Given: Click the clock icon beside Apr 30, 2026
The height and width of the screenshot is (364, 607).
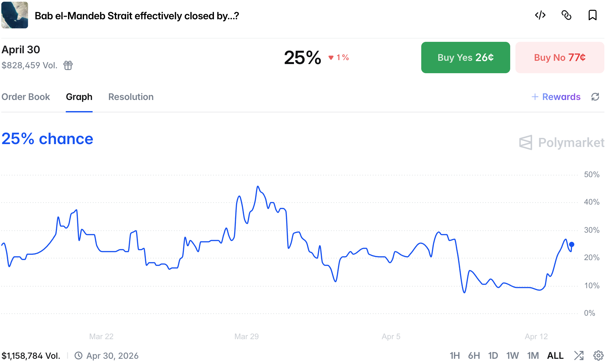Looking at the screenshot, I should click(x=78, y=356).
